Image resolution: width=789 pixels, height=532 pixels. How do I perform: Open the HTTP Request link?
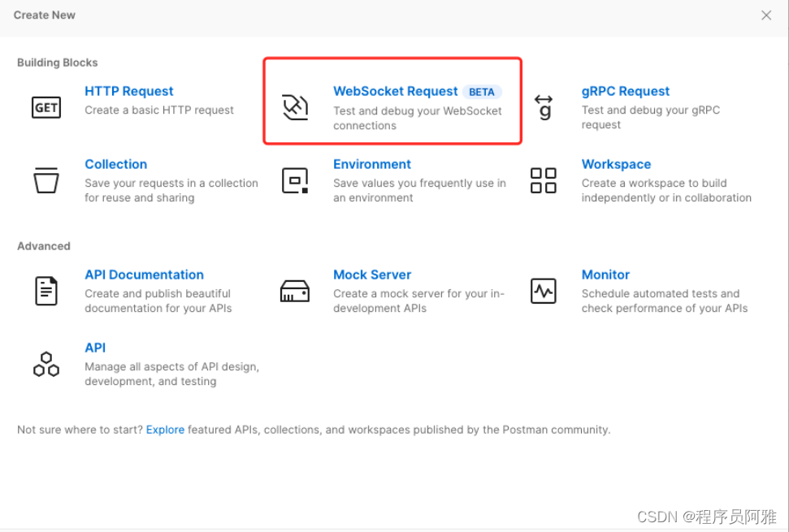[x=129, y=91]
